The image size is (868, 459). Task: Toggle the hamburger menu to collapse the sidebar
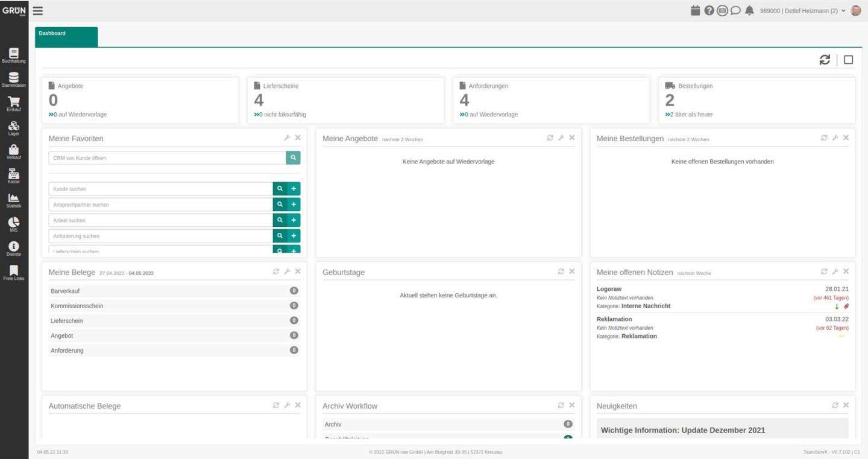tap(37, 11)
